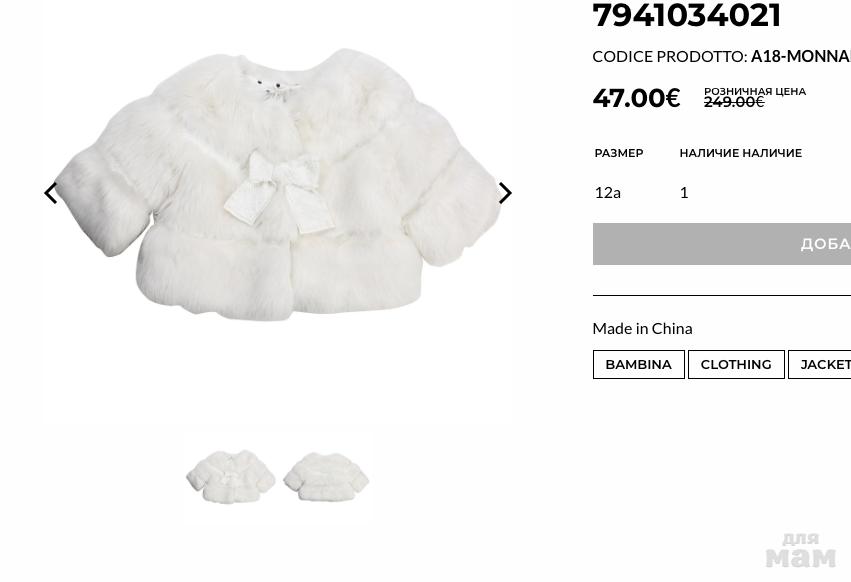Viewport: 851px width, 582px height.
Task: Click the crossed-out 249.00€ retail price
Action: pos(734,102)
